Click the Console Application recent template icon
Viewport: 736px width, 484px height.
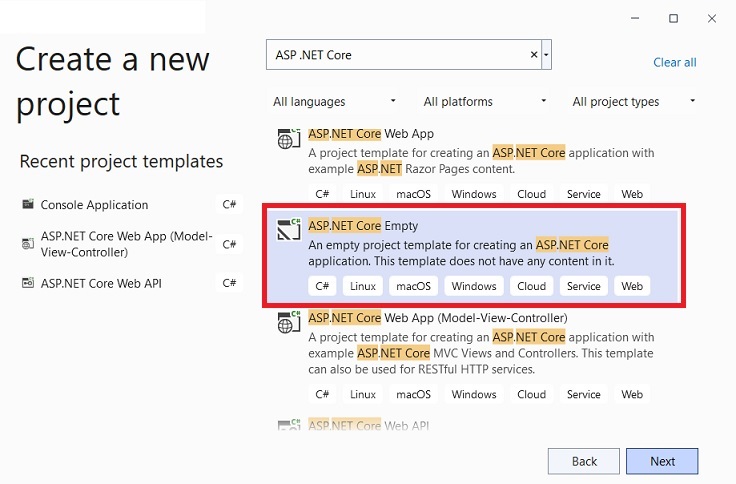pos(28,204)
